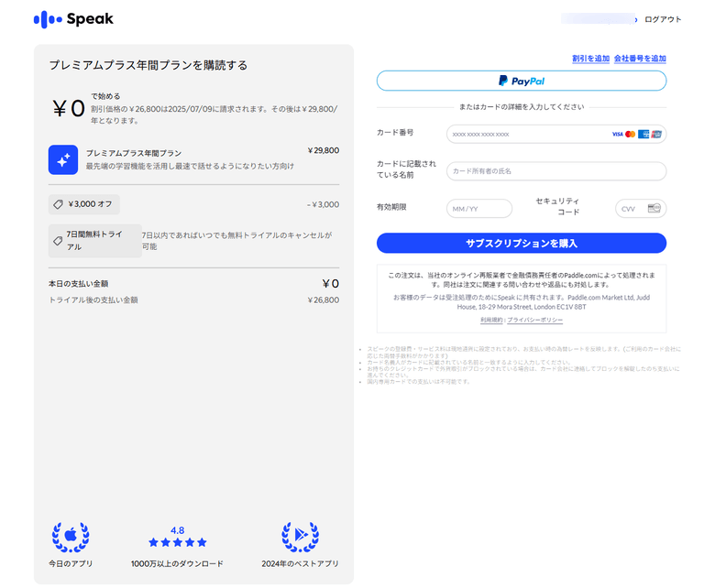This screenshot has height=588, width=715.
Task: Click the ¥3,000 オフ discount tag
Action: coord(84,204)
